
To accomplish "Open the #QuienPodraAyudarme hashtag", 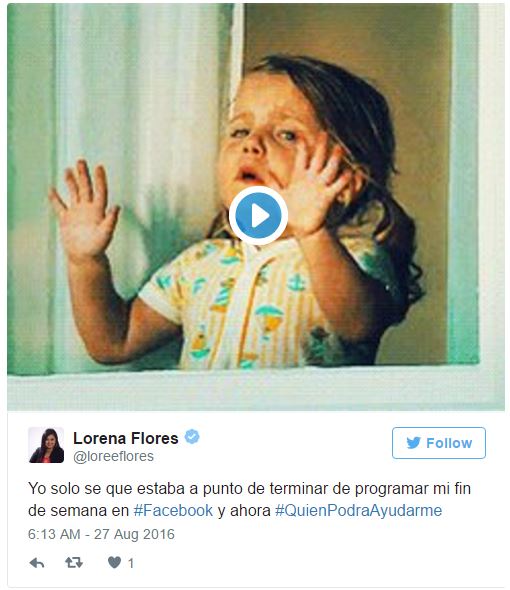I will coord(358,511).
